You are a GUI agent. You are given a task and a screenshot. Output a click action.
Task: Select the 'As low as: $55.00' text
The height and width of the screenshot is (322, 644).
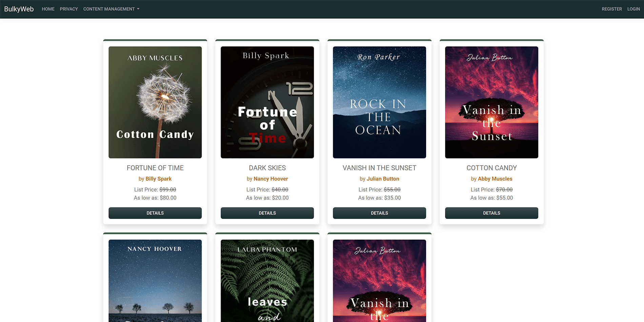(492, 198)
